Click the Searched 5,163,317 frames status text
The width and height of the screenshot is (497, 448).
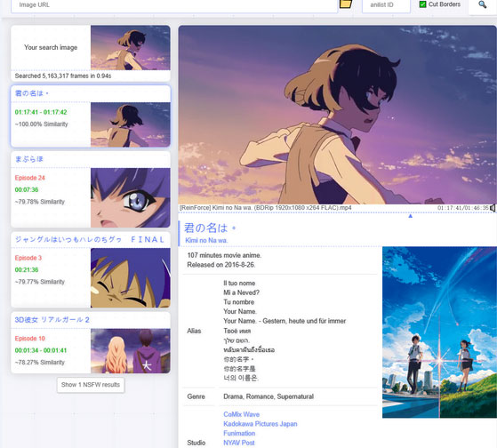tap(63, 76)
